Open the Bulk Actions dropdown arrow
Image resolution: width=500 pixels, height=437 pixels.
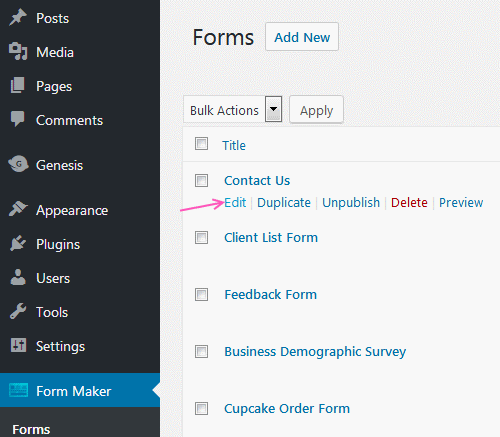click(274, 109)
